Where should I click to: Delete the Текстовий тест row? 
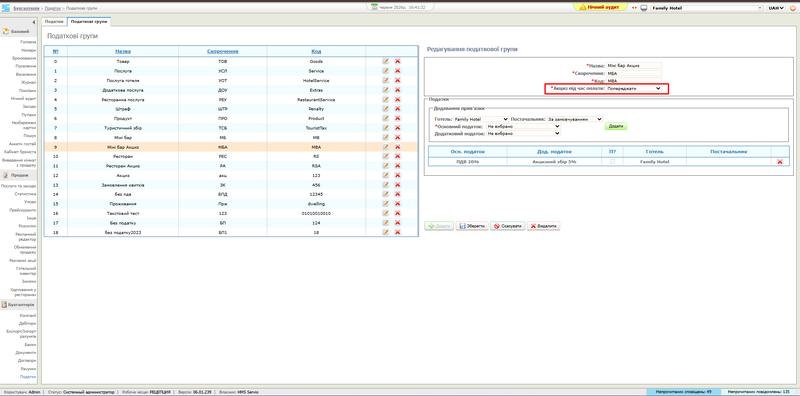pyautogui.click(x=397, y=213)
